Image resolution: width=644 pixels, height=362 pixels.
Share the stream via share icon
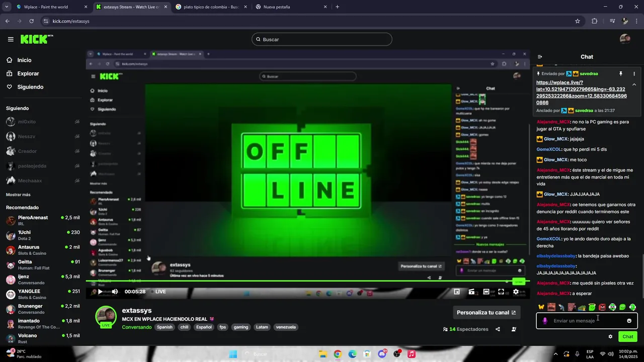498,329
